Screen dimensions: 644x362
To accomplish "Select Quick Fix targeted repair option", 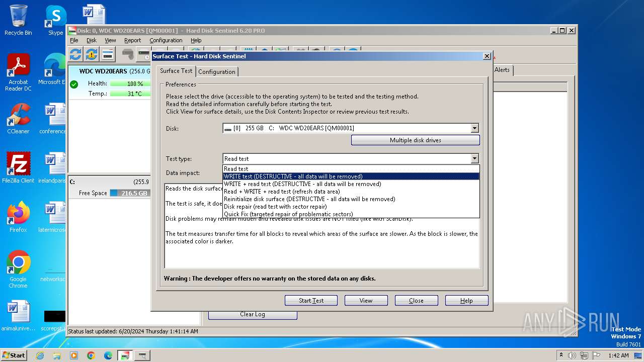I will coord(351,214).
